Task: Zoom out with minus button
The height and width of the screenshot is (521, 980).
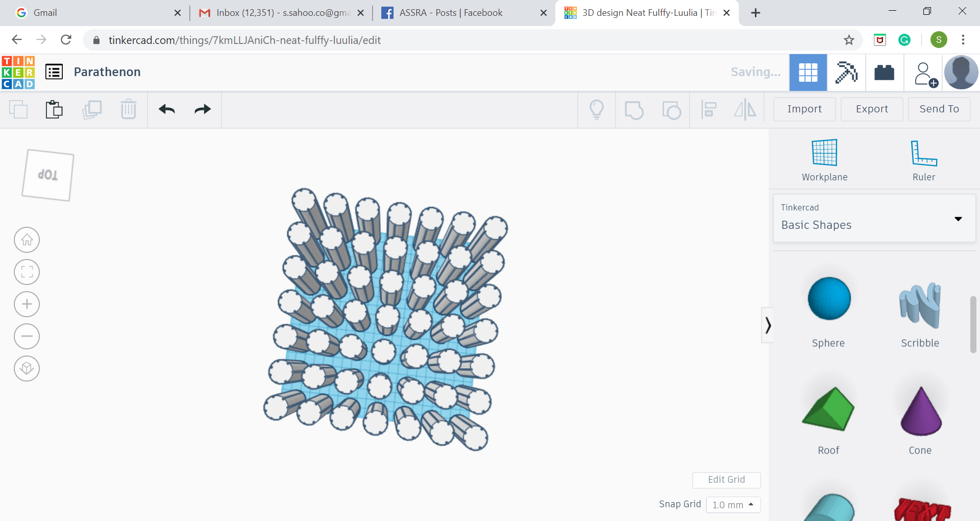Action: pyautogui.click(x=27, y=337)
